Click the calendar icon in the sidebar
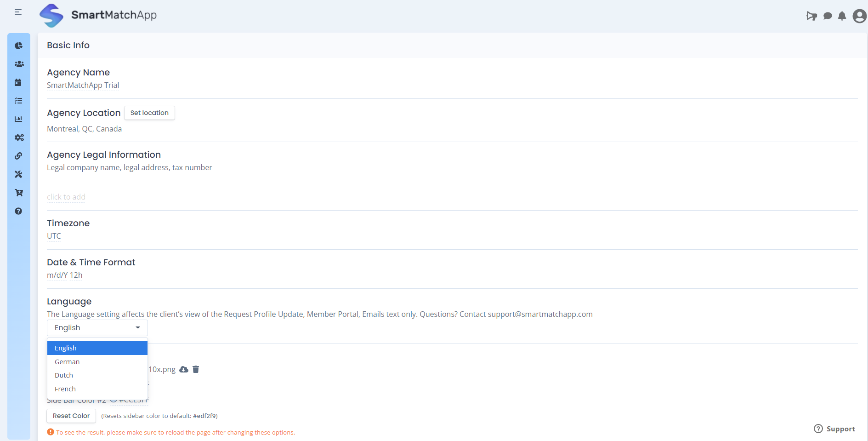This screenshot has width=868, height=441. pos(18,82)
